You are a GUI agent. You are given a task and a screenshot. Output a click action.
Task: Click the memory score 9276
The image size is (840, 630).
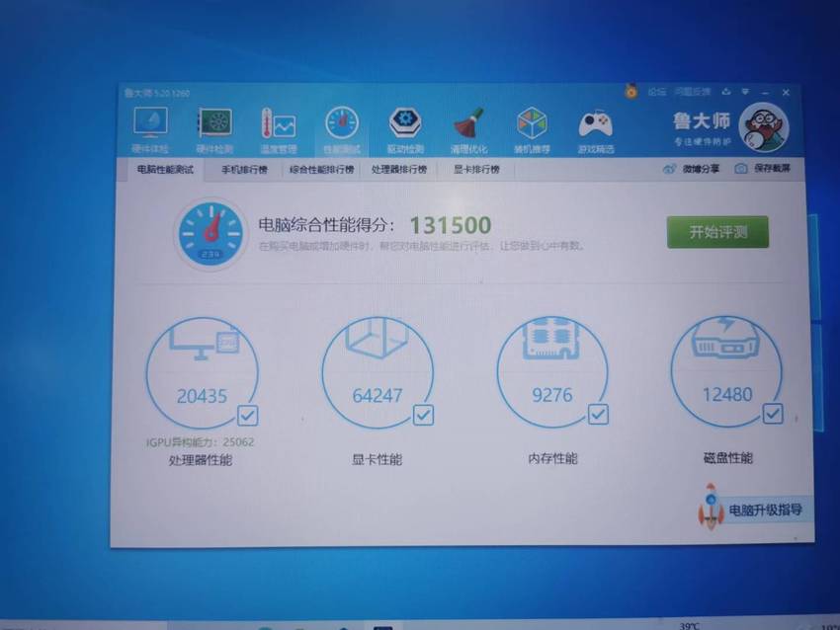[552, 395]
